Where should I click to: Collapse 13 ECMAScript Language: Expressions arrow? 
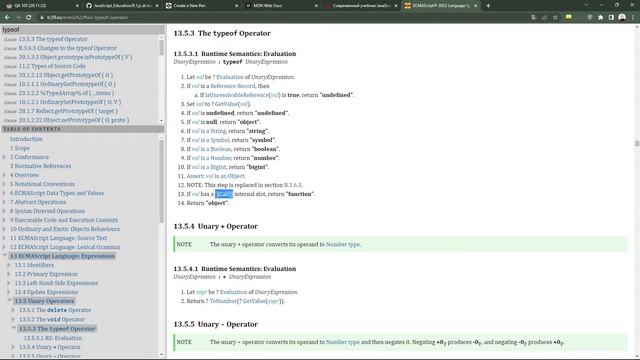pos(4,256)
